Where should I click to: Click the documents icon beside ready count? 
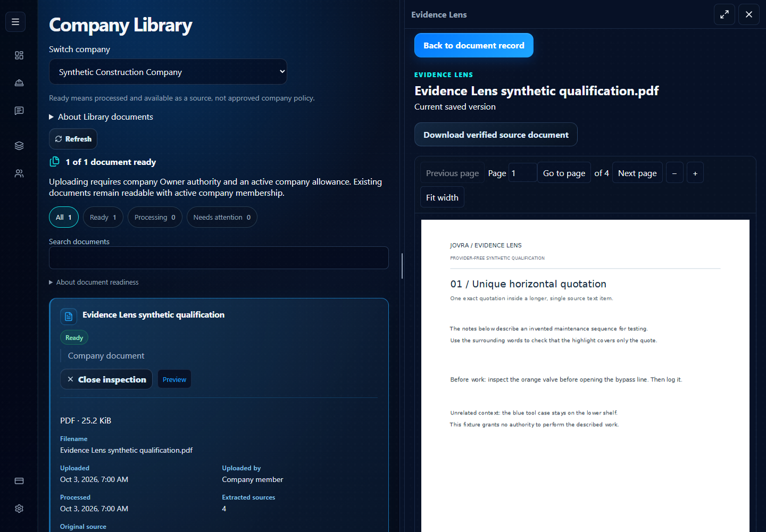pos(54,162)
